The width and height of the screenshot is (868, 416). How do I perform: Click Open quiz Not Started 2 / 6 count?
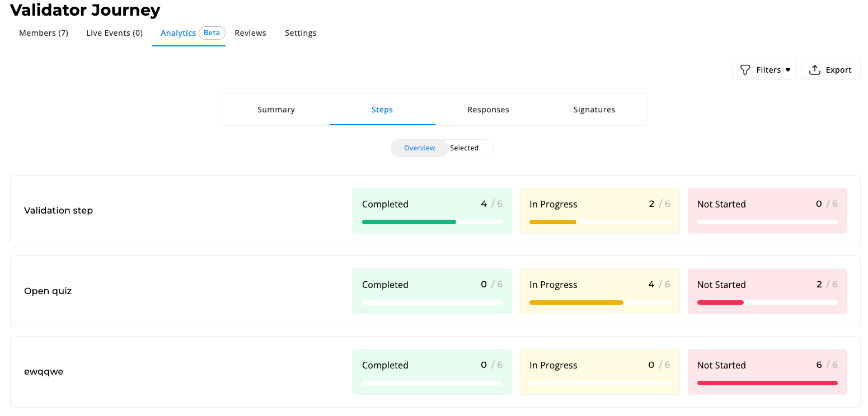point(827,285)
